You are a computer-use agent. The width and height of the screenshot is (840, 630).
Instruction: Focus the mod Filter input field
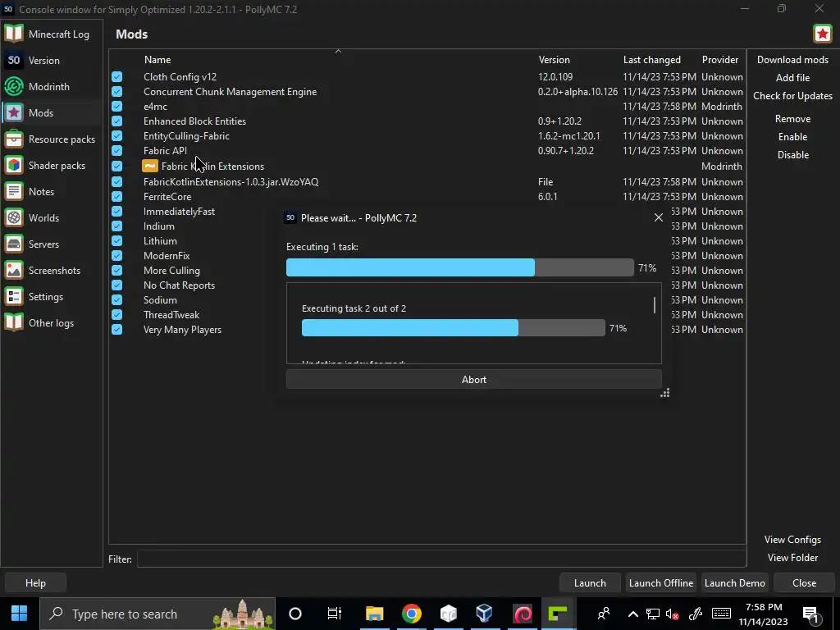tap(441, 559)
